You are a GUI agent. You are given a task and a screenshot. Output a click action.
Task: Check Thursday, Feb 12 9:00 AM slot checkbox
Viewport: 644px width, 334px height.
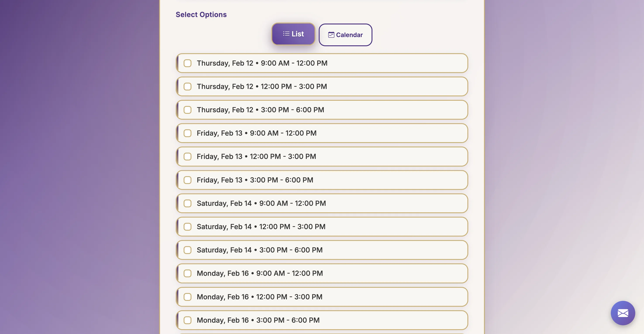click(188, 63)
